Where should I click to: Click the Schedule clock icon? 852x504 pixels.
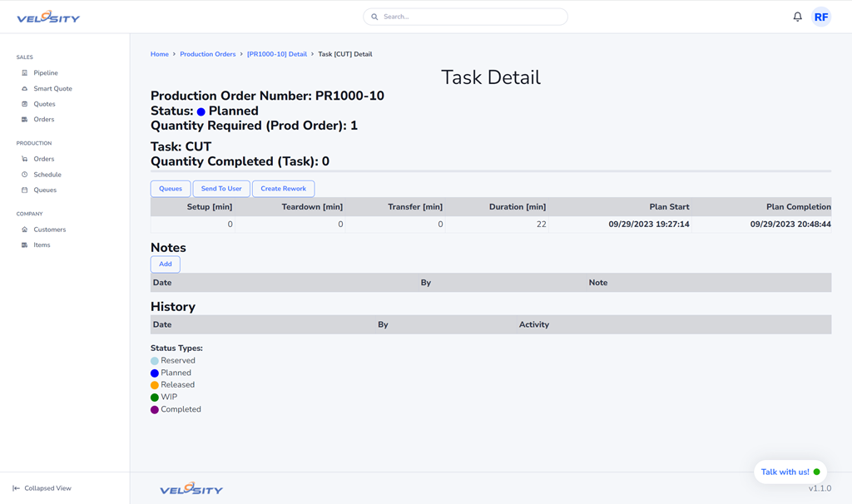[25, 175]
